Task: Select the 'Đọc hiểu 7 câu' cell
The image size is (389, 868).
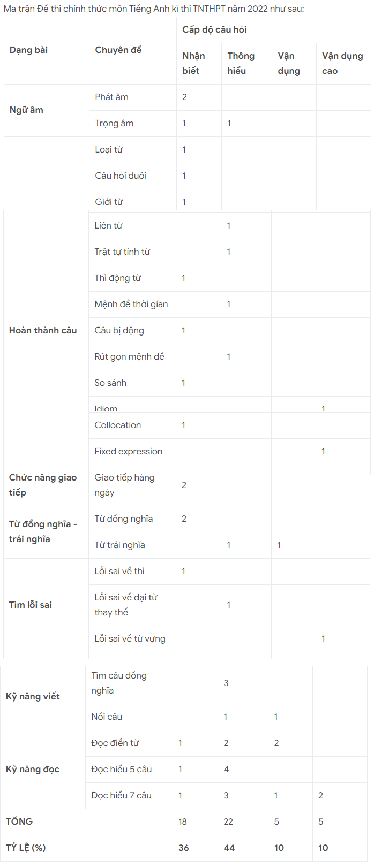Action: click(121, 796)
